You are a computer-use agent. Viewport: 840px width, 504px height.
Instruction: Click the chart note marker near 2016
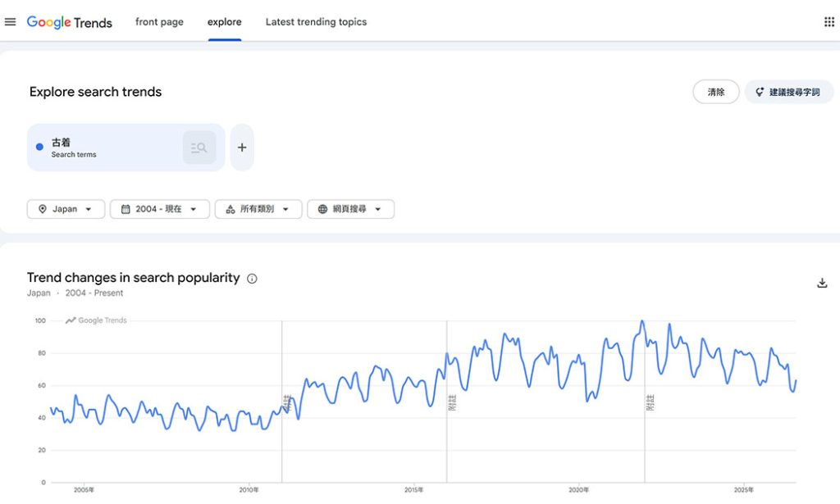pyautogui.click(x=452, y=402)
